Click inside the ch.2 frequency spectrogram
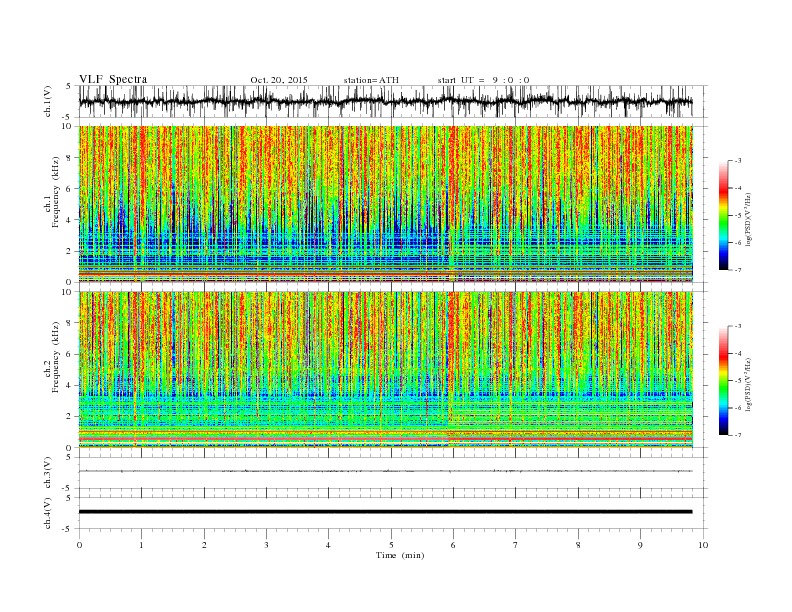The width and height of the screenshot is (792, 612). point(386,369)
